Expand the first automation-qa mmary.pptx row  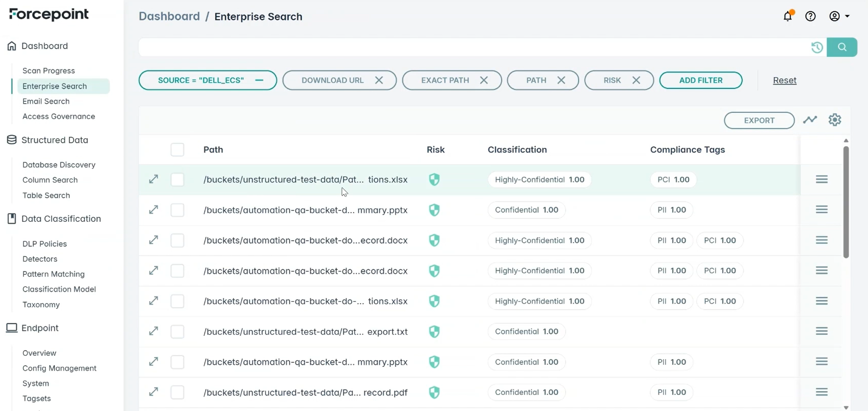(x=153, y=210)
